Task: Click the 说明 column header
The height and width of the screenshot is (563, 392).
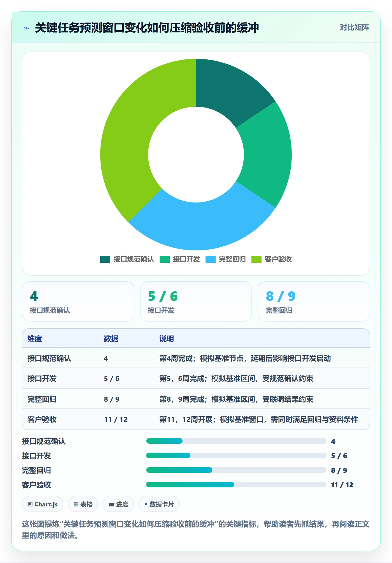Action: click(167, 339)
